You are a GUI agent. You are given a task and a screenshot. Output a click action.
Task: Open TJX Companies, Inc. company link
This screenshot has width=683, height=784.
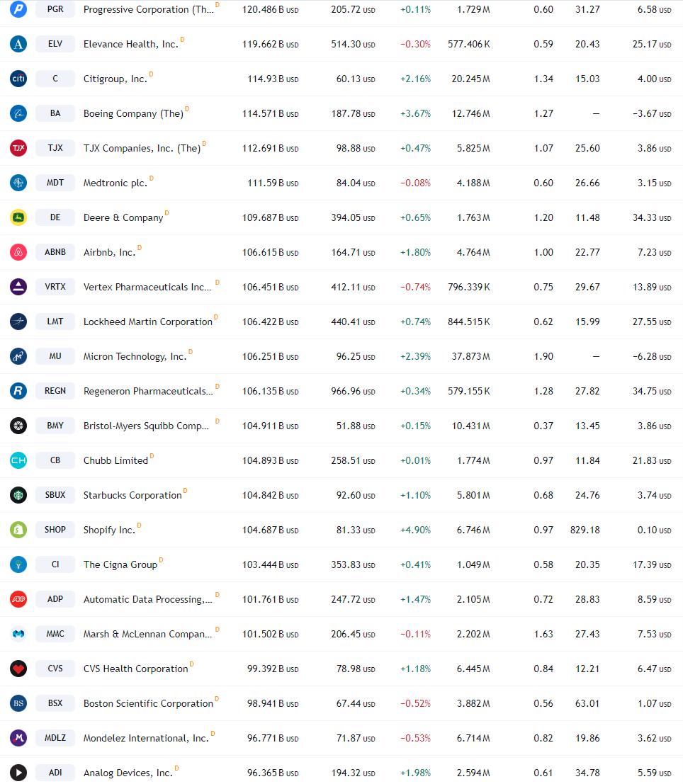(142, 149)
